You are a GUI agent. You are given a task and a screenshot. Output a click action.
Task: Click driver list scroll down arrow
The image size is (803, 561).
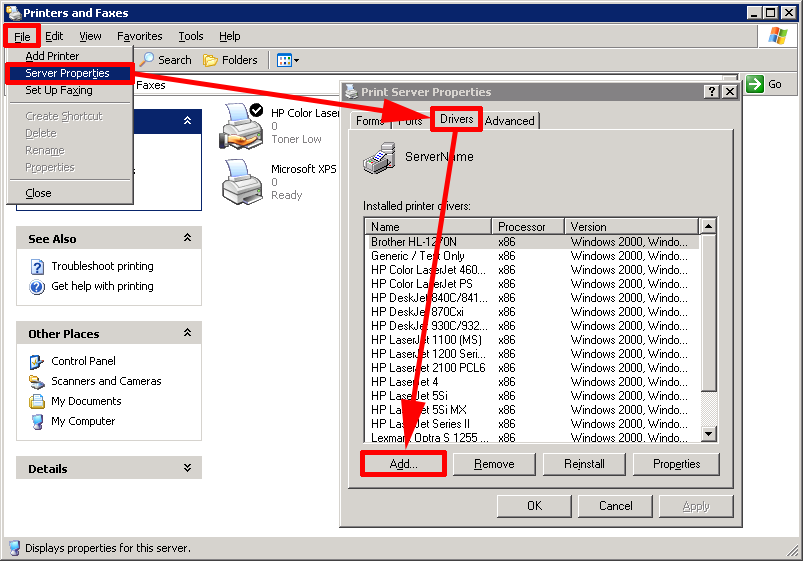(x=708, y=434)
